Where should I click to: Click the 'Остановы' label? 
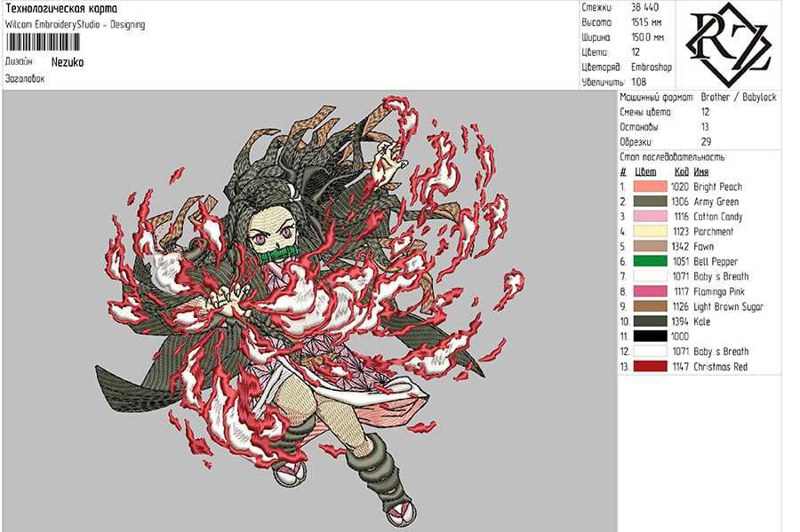[x=639, y=127]
